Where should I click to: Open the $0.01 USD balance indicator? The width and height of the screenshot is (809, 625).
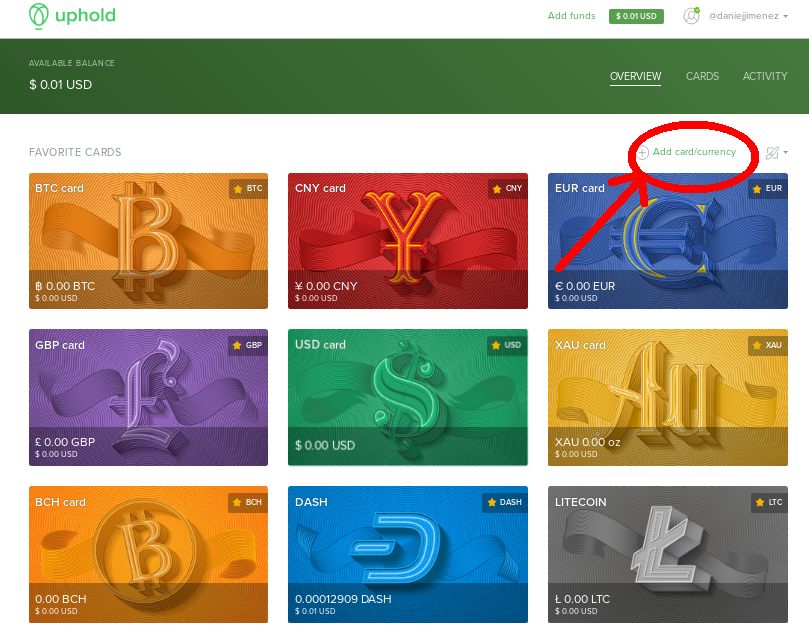pyautogui.click(x=636, y=16)
